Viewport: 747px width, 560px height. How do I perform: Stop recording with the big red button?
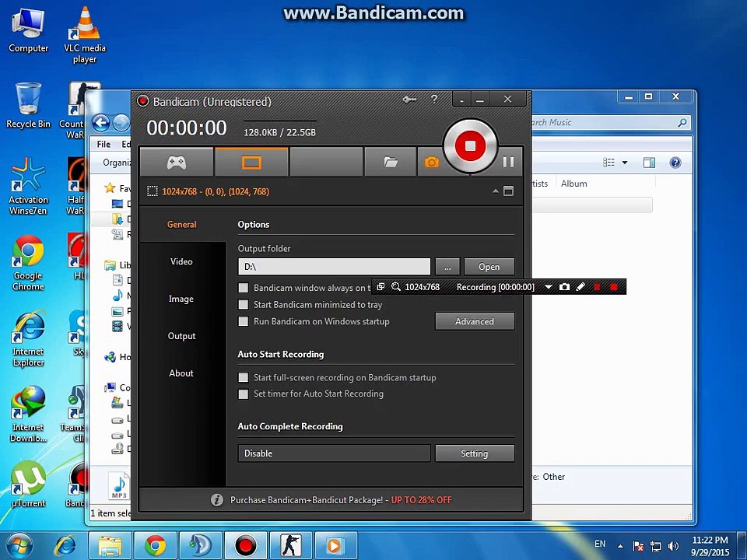point(470,145)
